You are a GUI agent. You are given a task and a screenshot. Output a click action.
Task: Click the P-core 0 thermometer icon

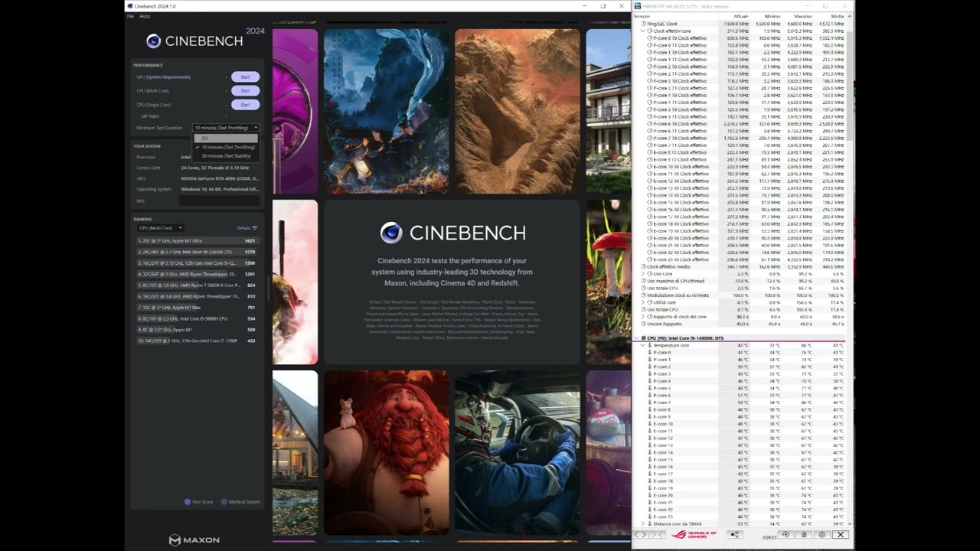tap(650, 352)
